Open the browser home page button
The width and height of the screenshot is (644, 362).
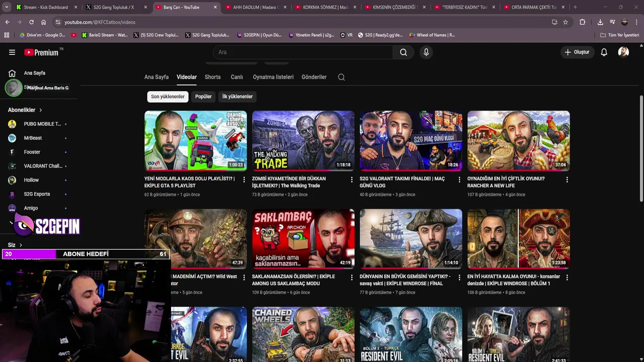coord(43,22)
